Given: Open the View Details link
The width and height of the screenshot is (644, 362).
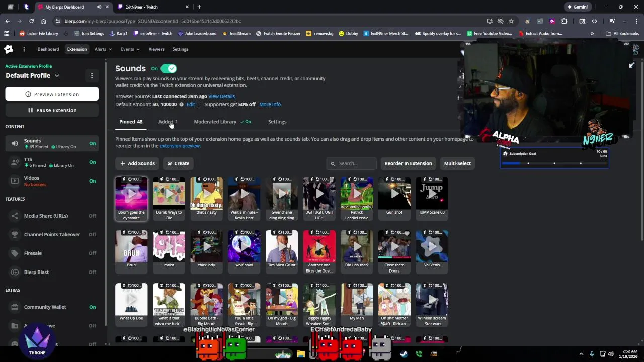Looking at the screenshot, I should (x=221, y=96).
